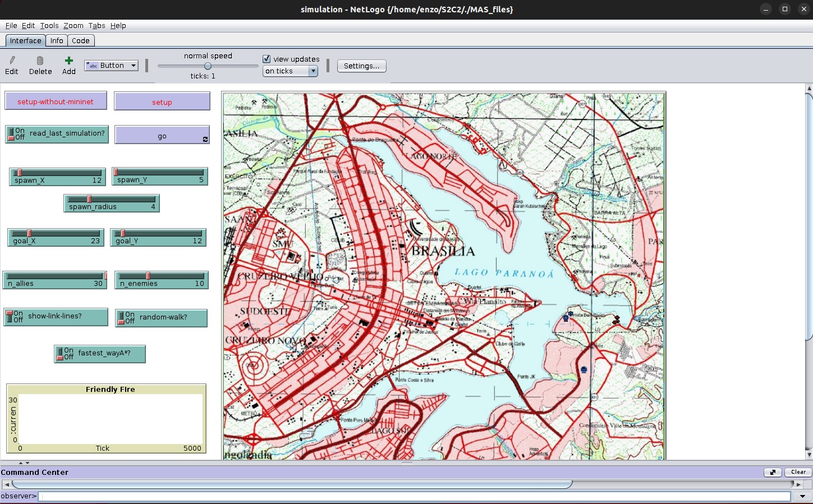The width and height of the screenshot is (813, 504).
Task: Click the observer command input field
Action: [414, 496]
